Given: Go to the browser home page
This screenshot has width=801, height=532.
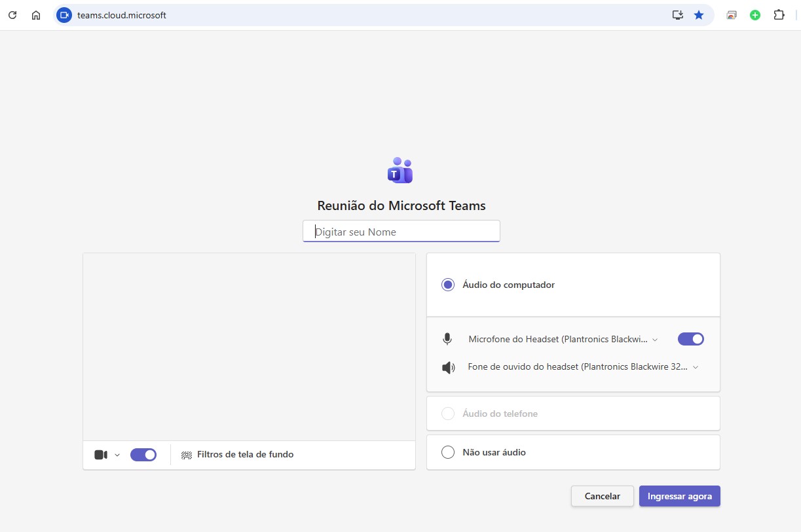Looking at the screenshot, I should point(36,14).
